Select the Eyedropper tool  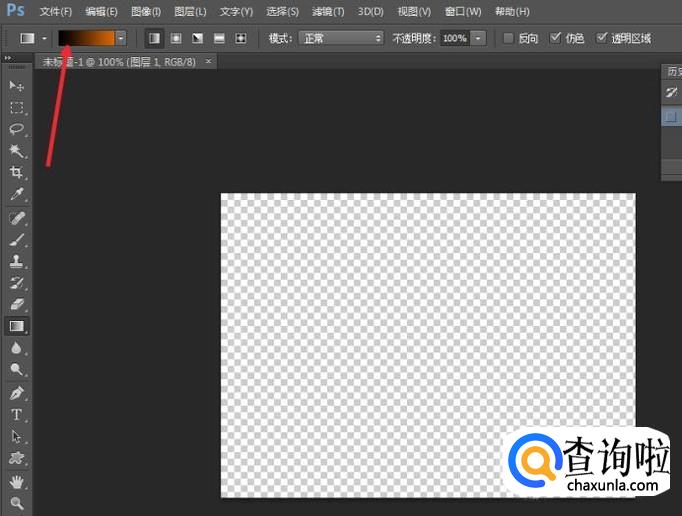(x=17, y=194)
